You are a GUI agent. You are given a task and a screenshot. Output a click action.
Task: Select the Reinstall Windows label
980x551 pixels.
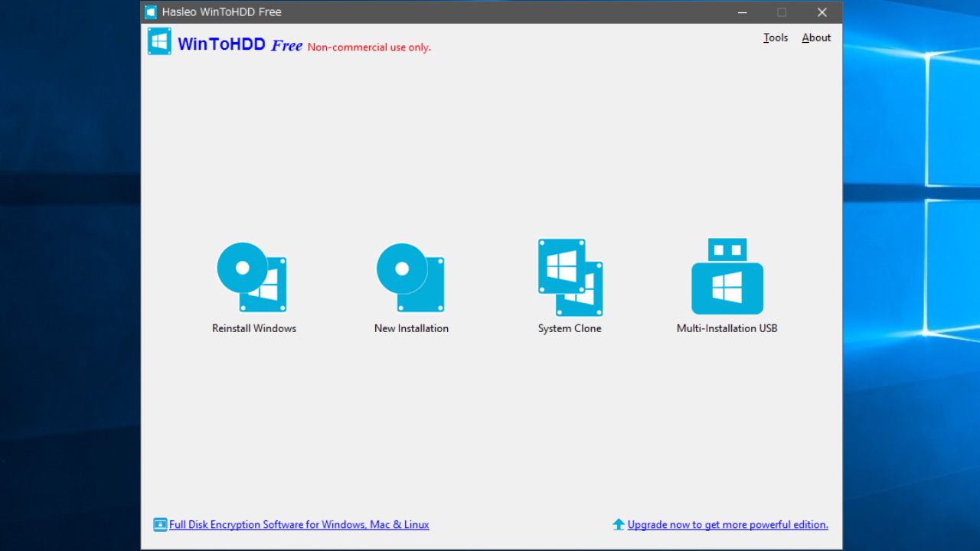pos(254,328)
